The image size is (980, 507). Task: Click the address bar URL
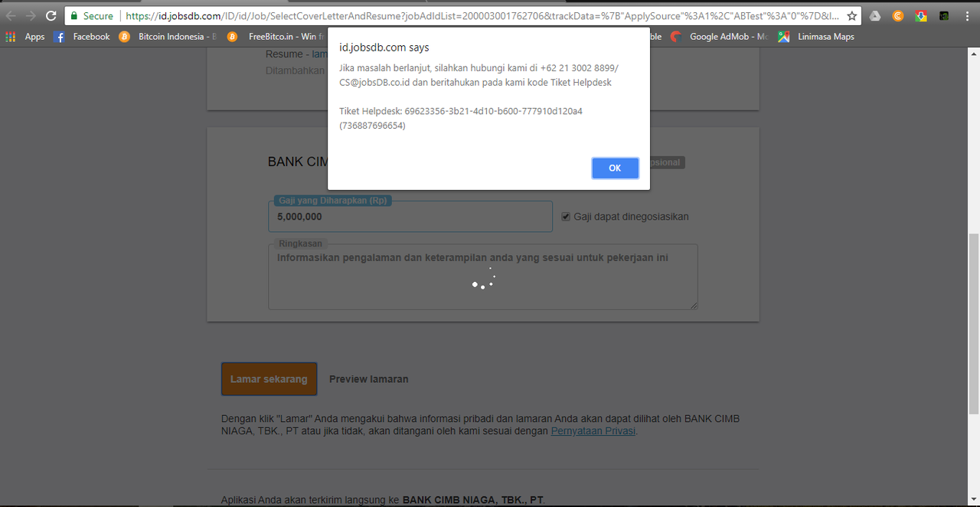(481, 15)
